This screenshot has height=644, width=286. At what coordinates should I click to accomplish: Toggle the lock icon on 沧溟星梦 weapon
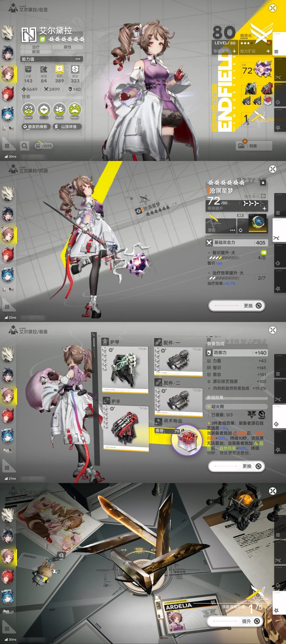(x=263, y=183)
